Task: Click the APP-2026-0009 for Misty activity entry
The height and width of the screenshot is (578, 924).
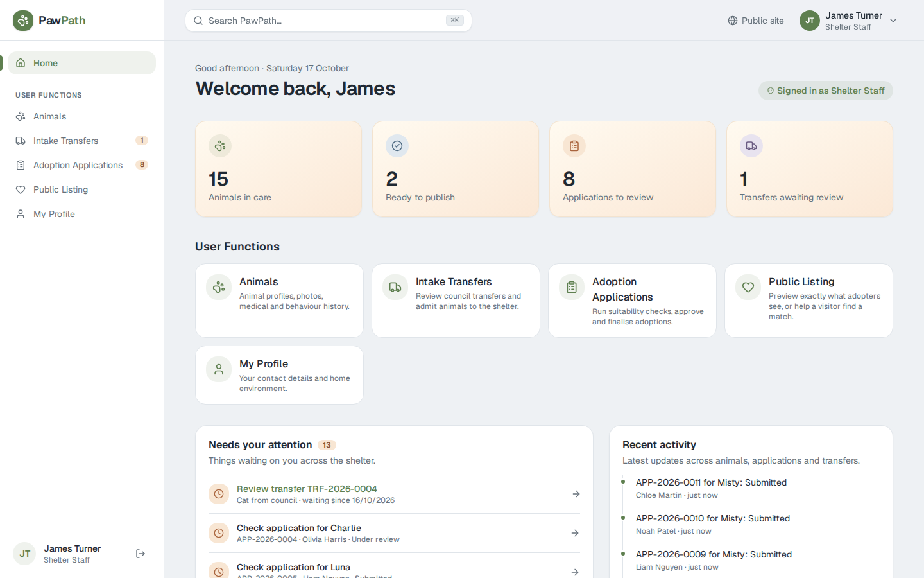Action: (x=714, y=560)
